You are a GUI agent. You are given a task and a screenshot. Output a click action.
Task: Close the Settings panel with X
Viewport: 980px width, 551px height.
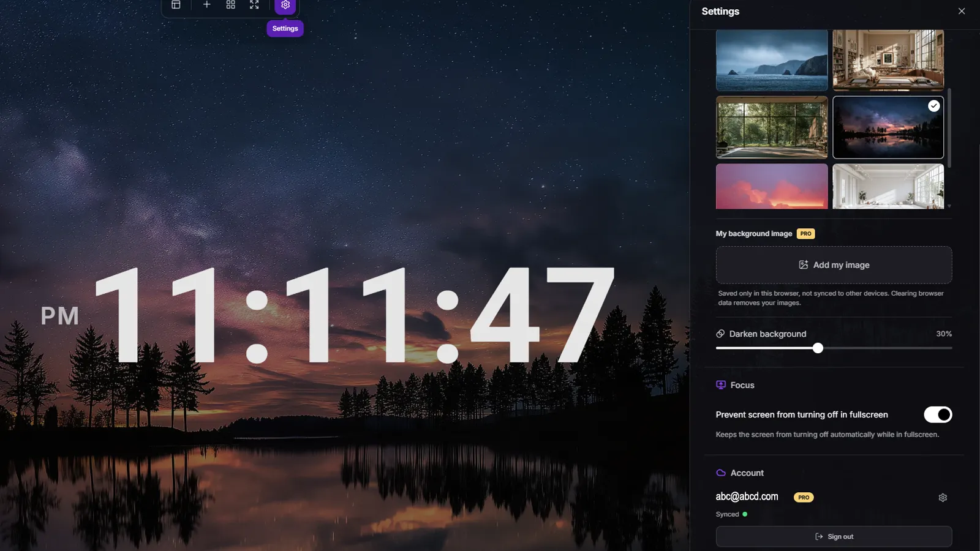coord(962,11)
